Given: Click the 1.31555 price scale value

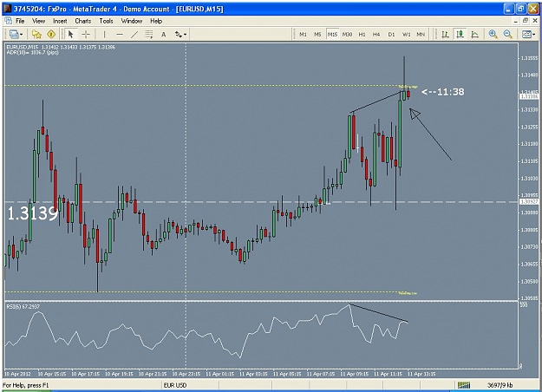Looking at the screenshot, I should 529,58.
